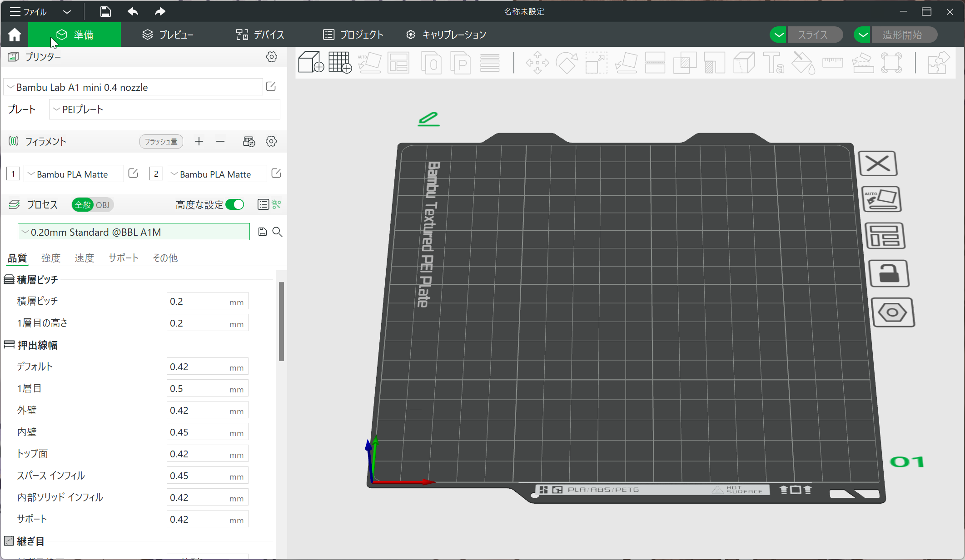The image size is (965, 560).
Task: Open the 0.20mm Standard process dropdown
Action: click(x=134, y=232)
